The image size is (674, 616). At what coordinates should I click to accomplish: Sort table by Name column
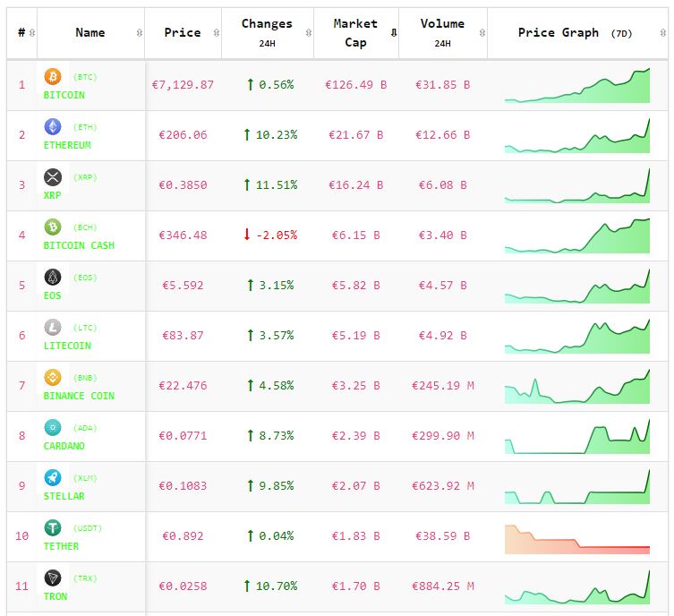click(90, 33)
